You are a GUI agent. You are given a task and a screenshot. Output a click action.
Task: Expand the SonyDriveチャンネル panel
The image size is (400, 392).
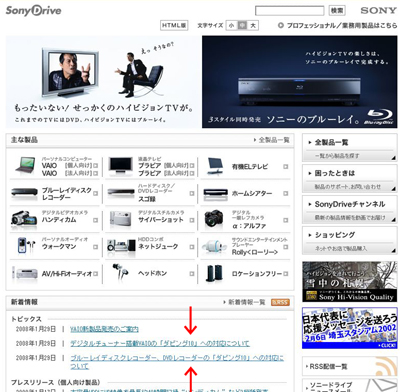350,209
